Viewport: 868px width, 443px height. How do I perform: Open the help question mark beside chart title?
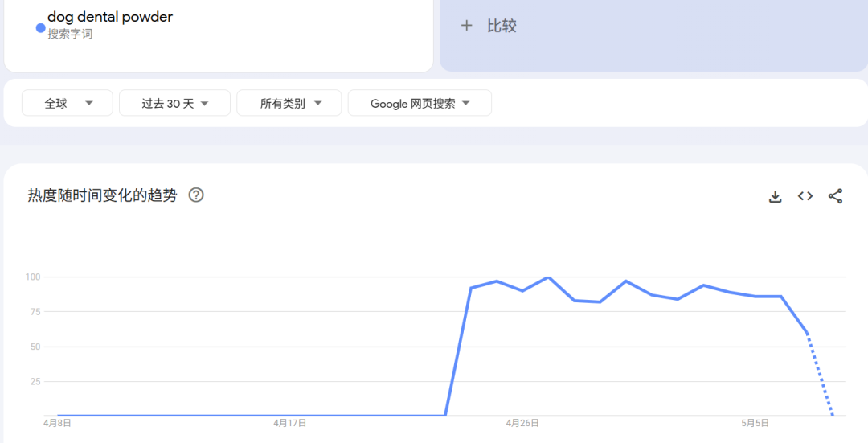[x=196, y=195]
